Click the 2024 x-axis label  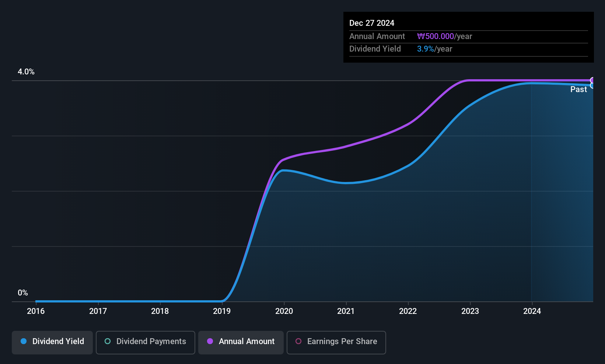point(532,311)
